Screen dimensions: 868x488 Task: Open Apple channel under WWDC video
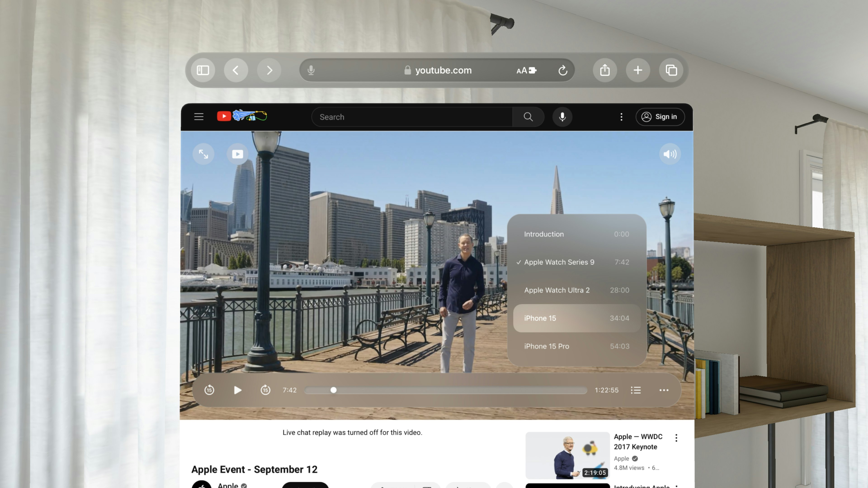click(x=621, y=458)
